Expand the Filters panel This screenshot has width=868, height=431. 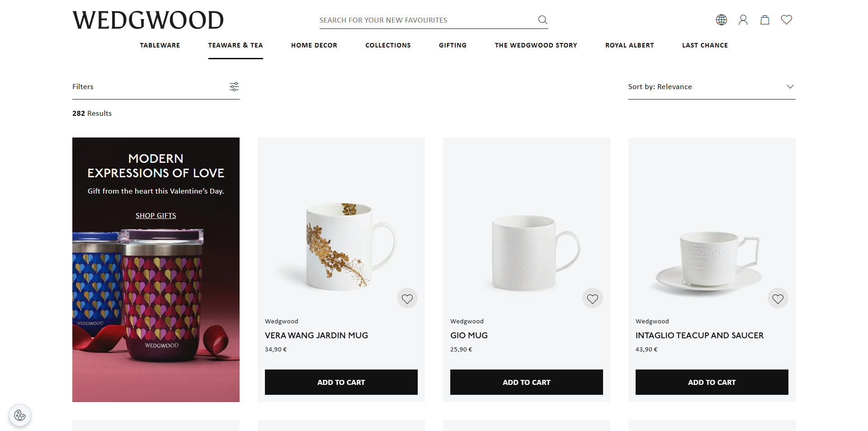pyautogui.click(x=83, y=86)
